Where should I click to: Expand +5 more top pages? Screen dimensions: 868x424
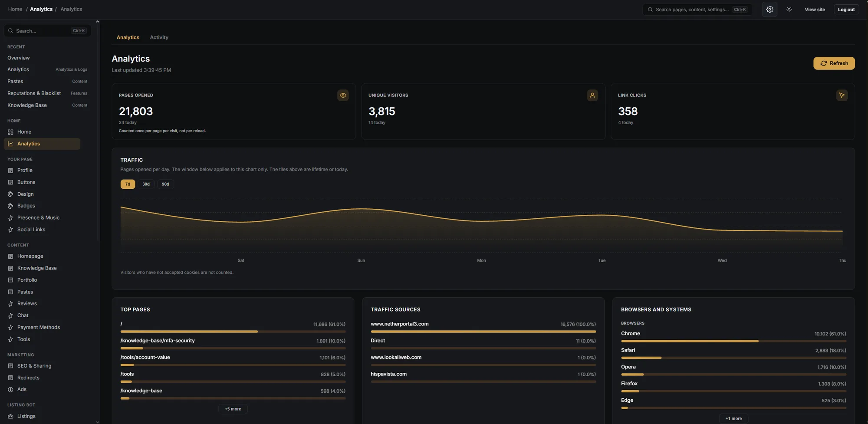click(233, 409)
